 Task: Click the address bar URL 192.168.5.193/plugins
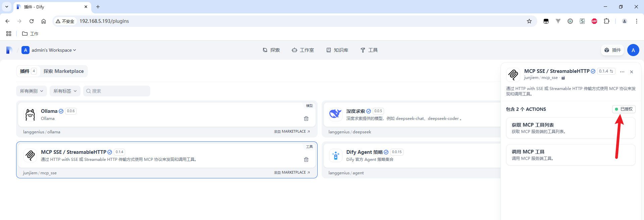pos(104,21)
